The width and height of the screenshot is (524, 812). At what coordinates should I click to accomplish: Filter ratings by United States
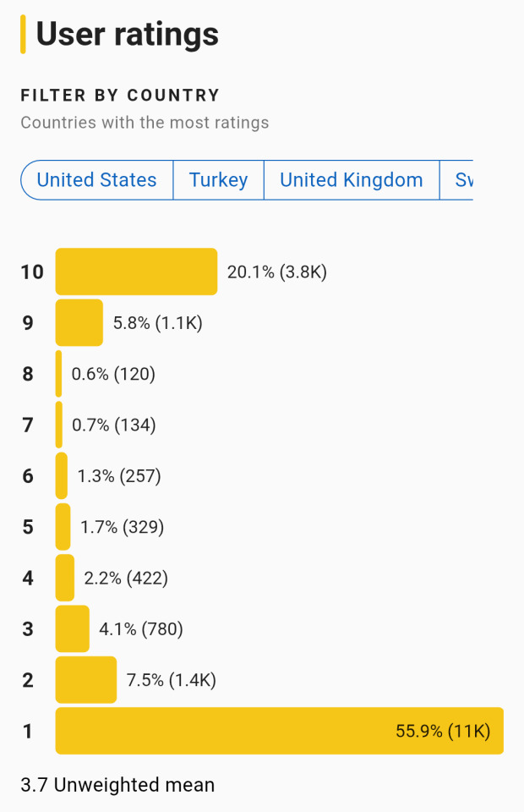click(x=96, y=179)
